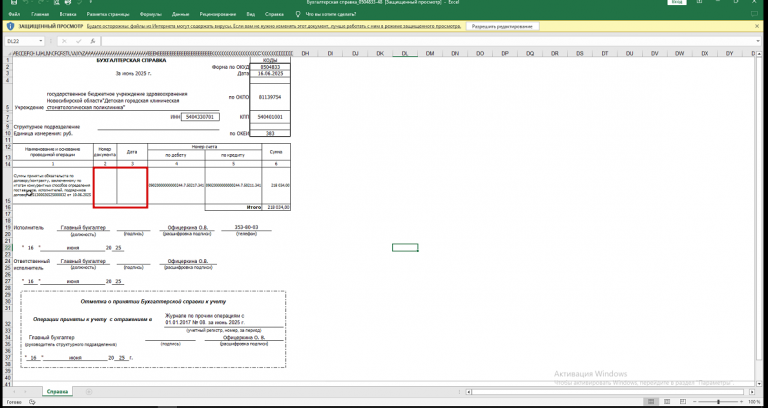Open the Вставка ribbon tab
This screenshot has width=768, height=408.
tap(68, 14)
